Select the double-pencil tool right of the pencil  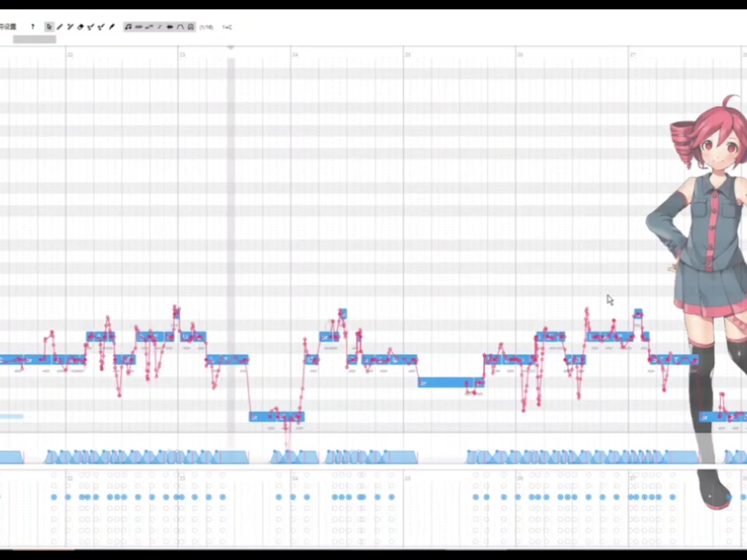70,27
